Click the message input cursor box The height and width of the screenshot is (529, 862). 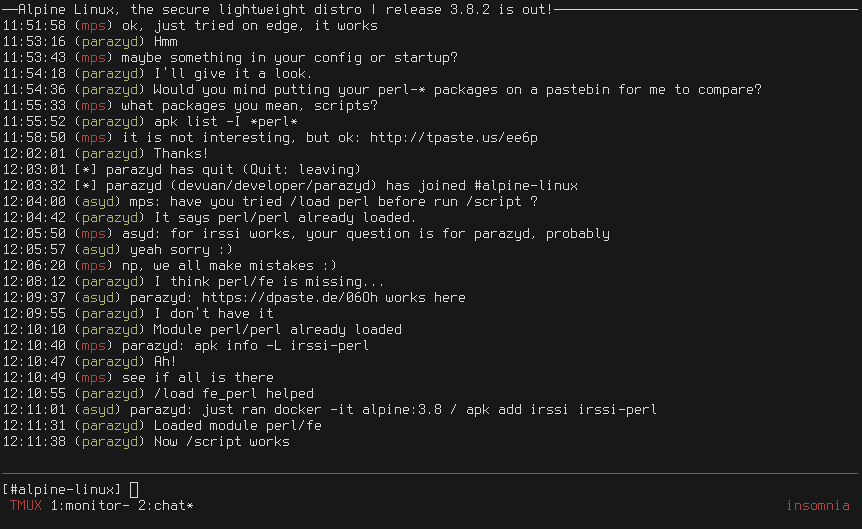pyautogui.click(x=134, y=489)
